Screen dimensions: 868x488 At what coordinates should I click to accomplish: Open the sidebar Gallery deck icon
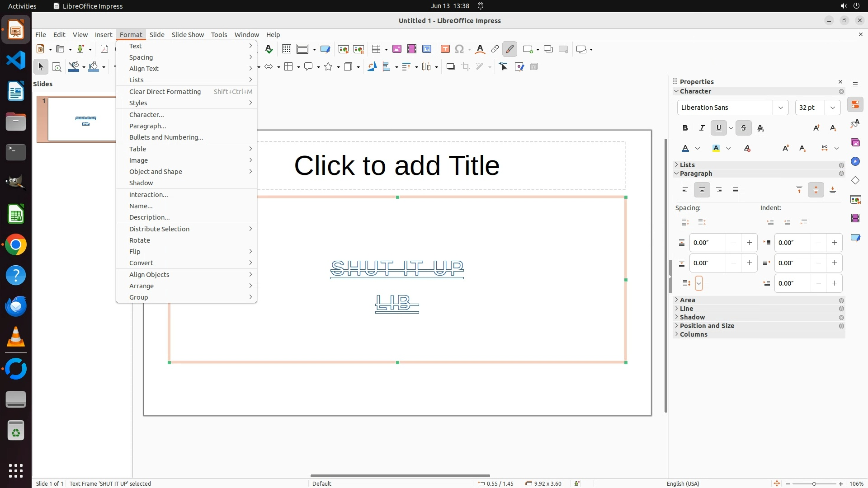coord(855,143)
